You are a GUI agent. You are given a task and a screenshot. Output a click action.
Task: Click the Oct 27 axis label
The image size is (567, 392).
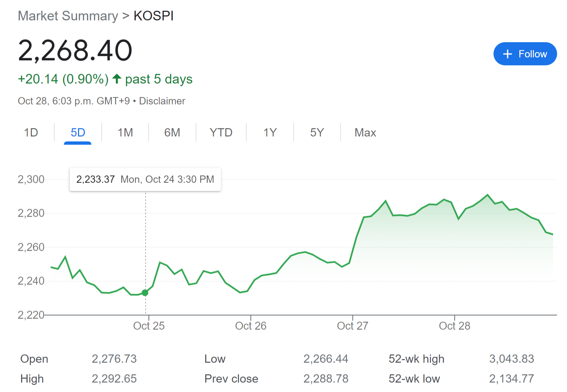click(353, 326)
